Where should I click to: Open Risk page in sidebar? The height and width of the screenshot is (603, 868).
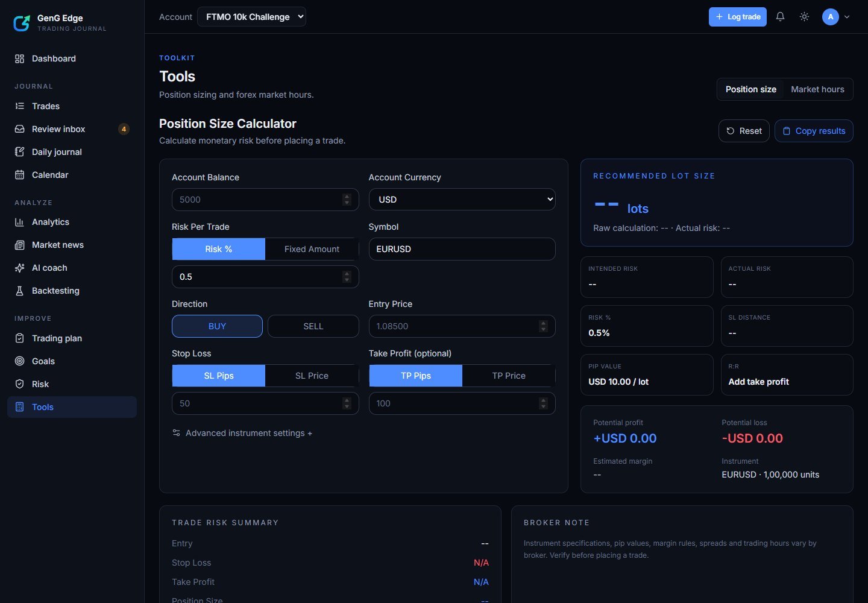tap(72, 384)
